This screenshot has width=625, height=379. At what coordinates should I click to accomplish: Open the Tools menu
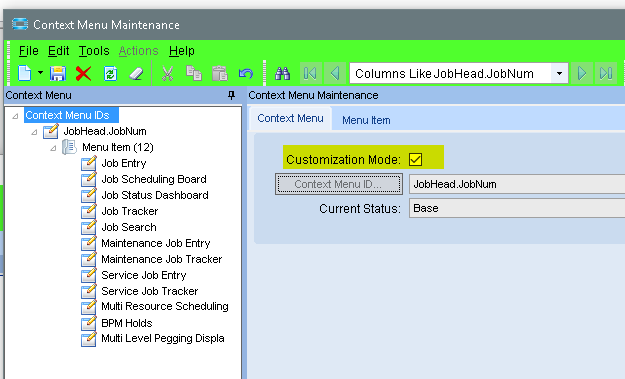pos(94,51)
